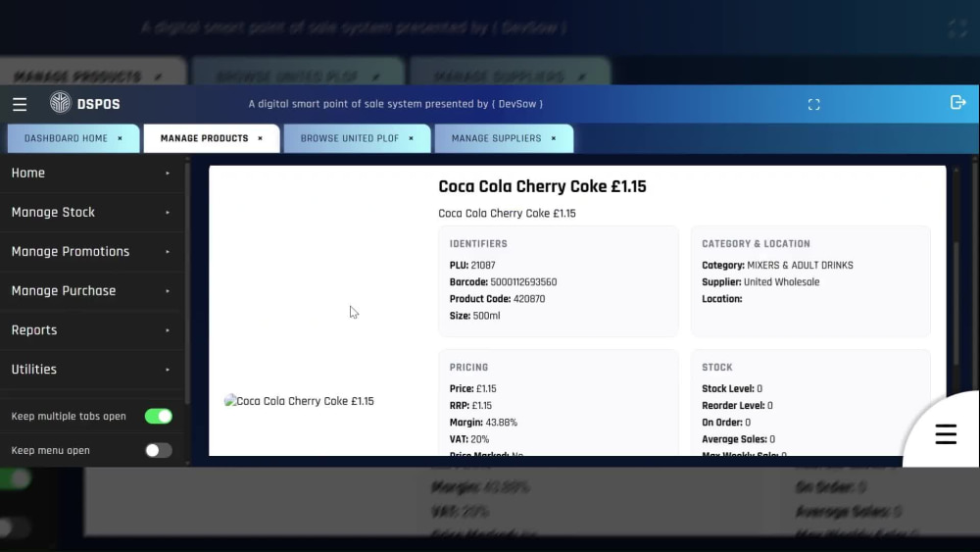Click the United Wholesale supplier text
This screenshot has height=552, width=980.
(781, 282)
